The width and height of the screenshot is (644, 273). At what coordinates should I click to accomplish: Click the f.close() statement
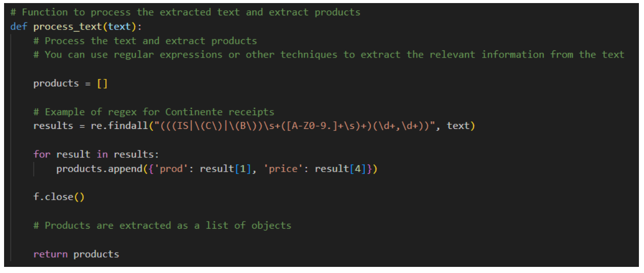click(58, 197)
